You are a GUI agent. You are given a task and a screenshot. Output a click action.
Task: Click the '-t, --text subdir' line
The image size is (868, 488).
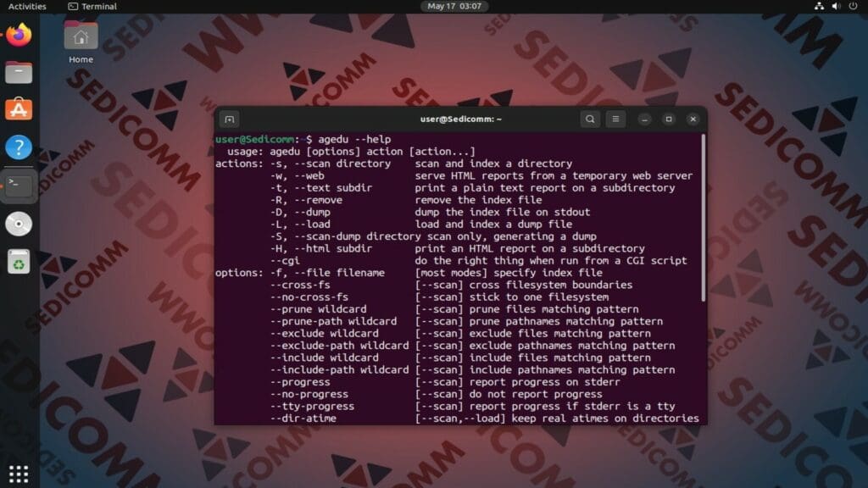point(321,188)
